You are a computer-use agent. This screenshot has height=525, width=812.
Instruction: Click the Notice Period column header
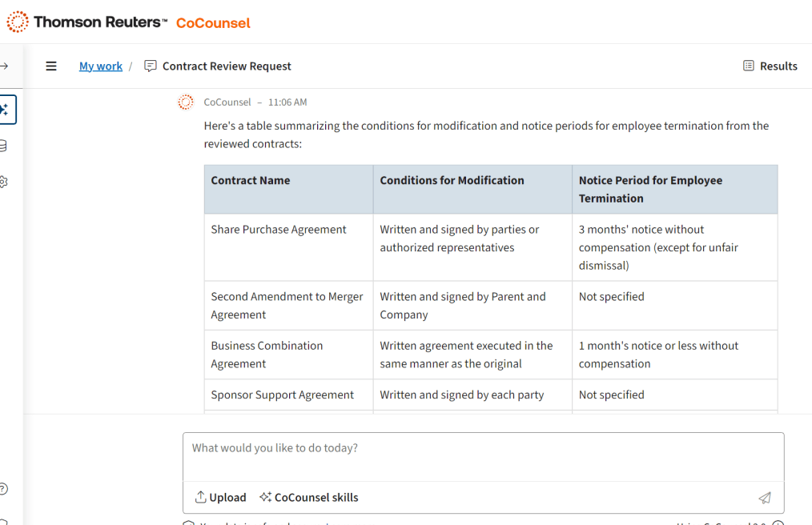pyautogui.click(x=650, y=190)
